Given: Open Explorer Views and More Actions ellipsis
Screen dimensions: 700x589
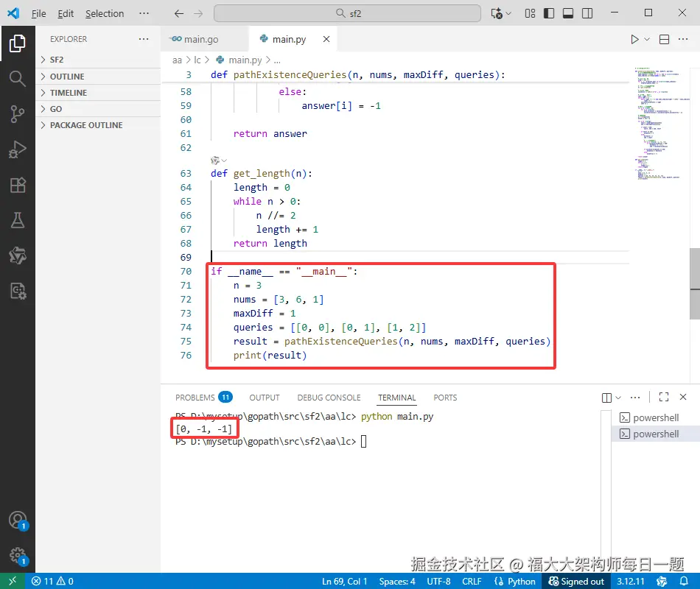Looking at the screenshot, I should 144,39.
